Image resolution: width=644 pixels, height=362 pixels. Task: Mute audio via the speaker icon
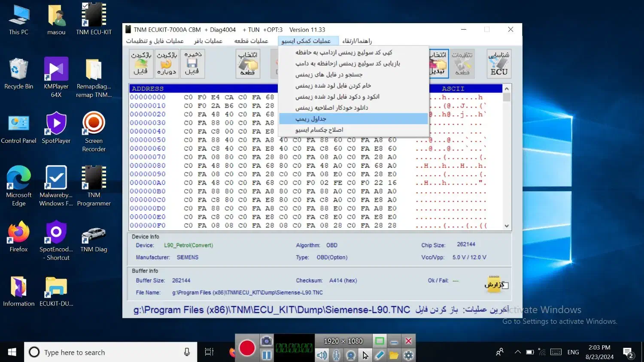click(322, 355)
